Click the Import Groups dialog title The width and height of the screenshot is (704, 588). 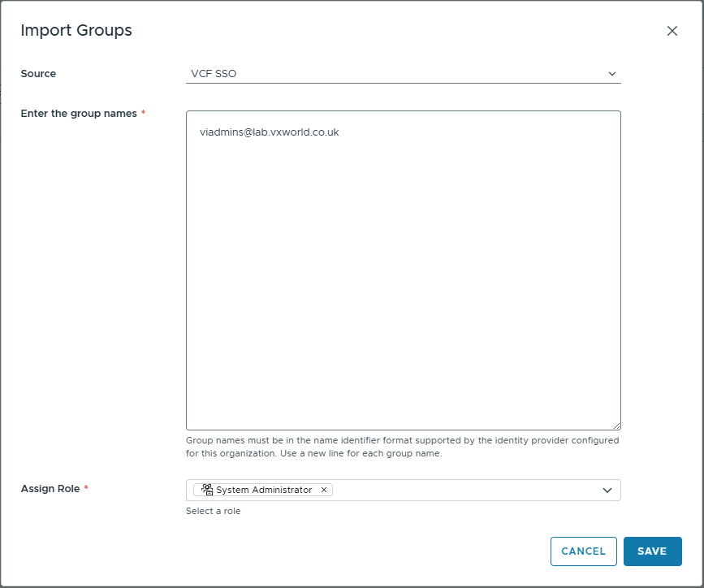click(76, 31)
